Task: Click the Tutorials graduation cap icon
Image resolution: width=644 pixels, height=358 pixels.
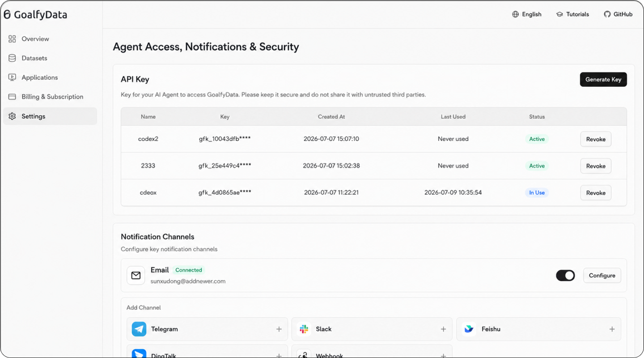Action: click(x=559, y=14)
